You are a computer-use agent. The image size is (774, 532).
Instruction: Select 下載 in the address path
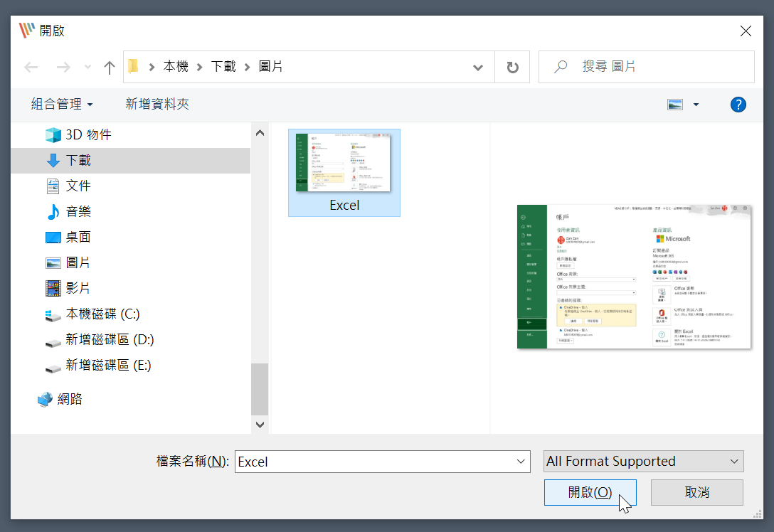coord(223,67)
